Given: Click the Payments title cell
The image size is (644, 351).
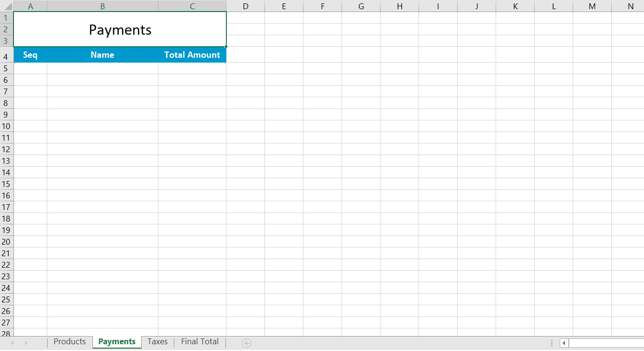Looking at the screenshot, I should coord(119,29).
